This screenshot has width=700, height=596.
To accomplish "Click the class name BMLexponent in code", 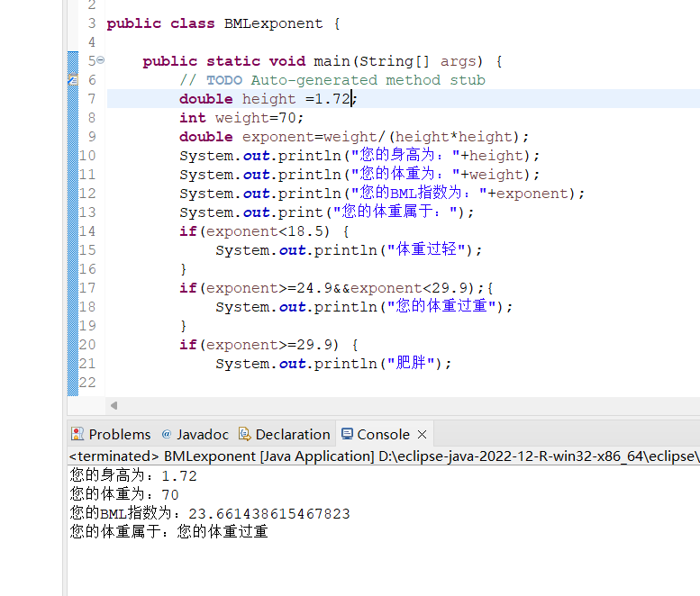I will tap(273, 23).
